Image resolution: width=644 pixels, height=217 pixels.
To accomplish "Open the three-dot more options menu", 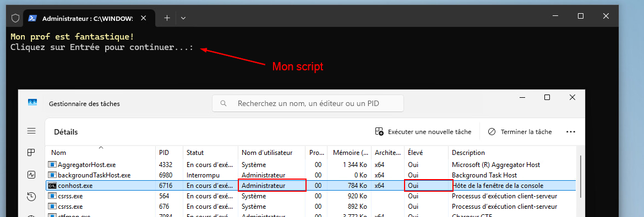I will (x=570, y=132).
